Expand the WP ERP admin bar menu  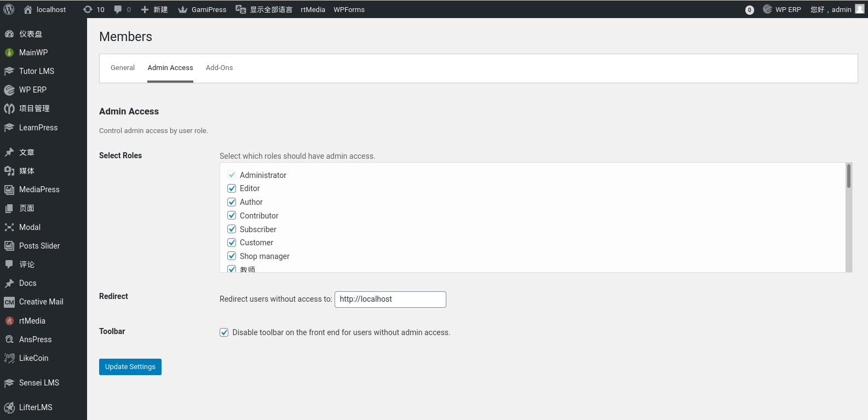point(782,9)
